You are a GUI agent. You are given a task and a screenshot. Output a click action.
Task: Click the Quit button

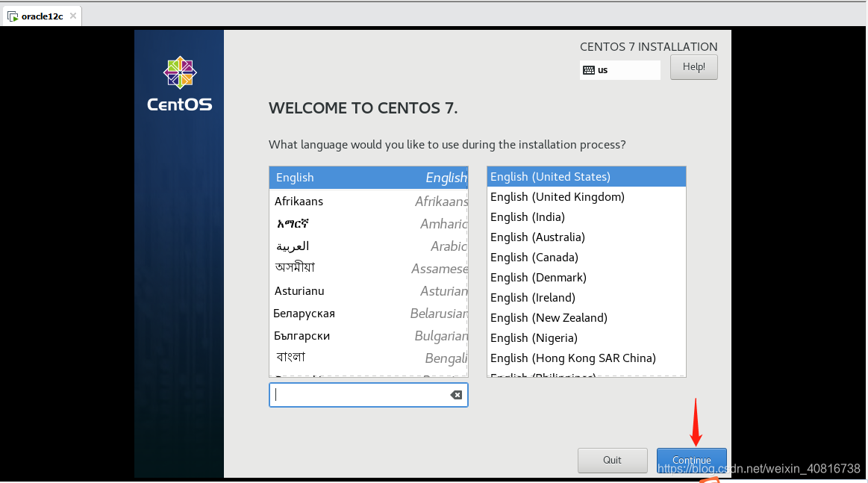pyautogui.click(x=612, y=461)
